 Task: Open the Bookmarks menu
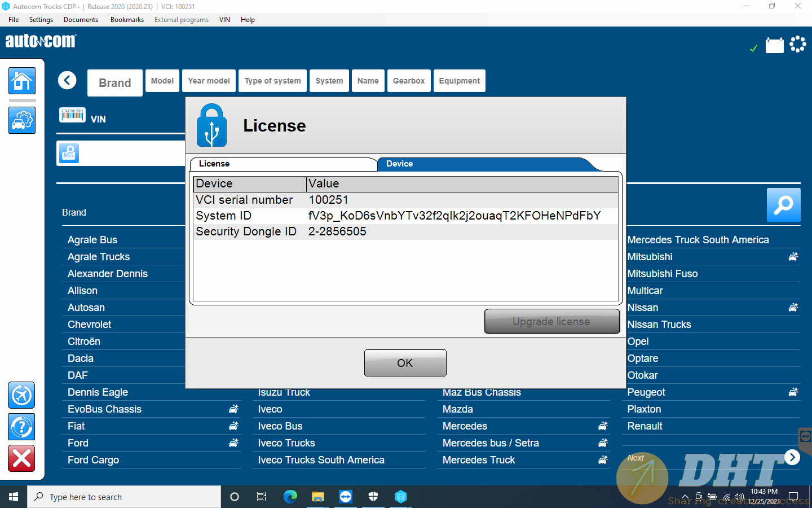[x=127, y=20]
